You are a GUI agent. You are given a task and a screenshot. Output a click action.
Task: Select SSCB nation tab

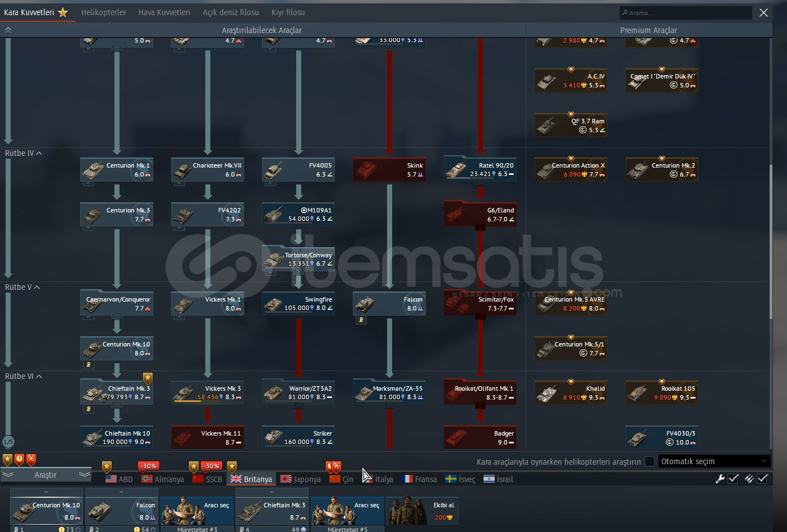click(207, 479)
